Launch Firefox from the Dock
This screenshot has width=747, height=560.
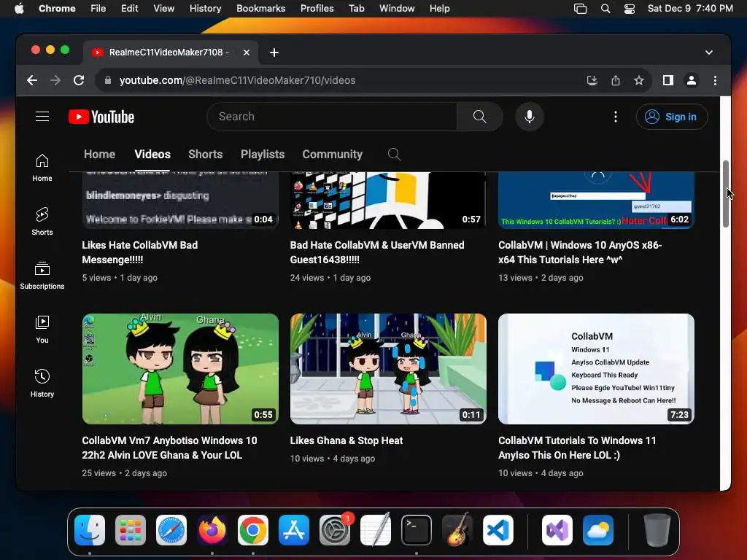[212, 530]
